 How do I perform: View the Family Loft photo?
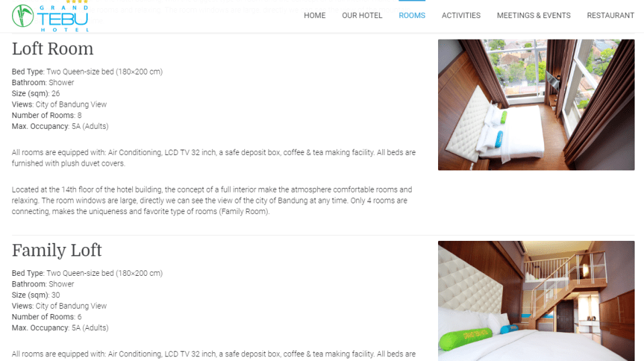(536, 301)
